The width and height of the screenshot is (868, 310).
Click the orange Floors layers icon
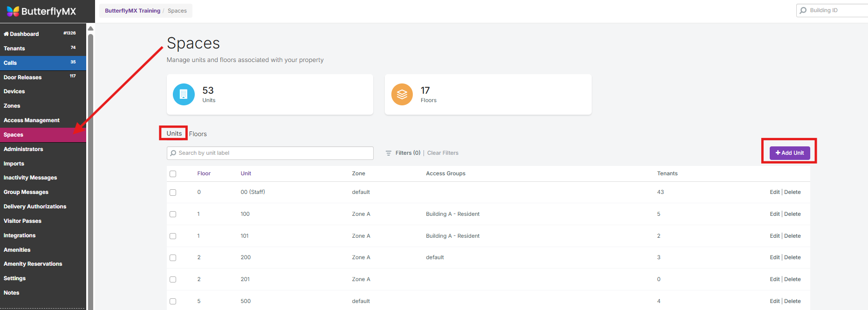click(x=402, y=94)
